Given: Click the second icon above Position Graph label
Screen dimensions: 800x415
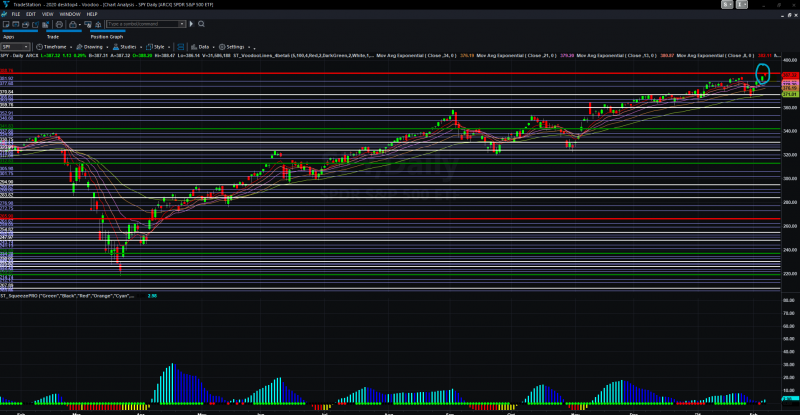Looking at the screenshot, I should click(98, 25).
